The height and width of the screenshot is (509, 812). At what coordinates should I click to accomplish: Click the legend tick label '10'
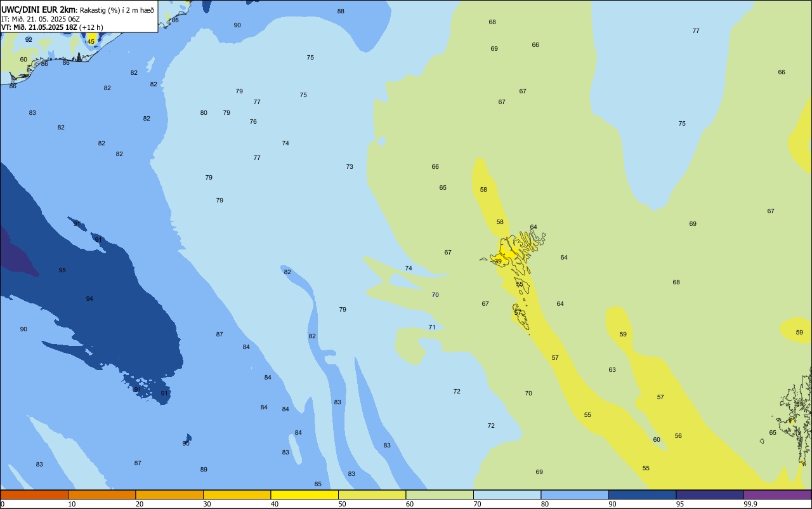coord(72,504)
